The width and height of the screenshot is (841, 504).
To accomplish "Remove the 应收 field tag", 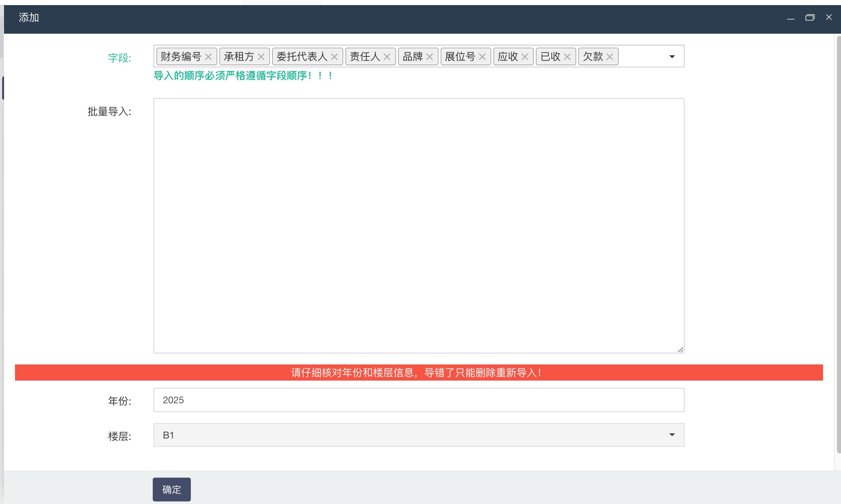I will point(525,57).
